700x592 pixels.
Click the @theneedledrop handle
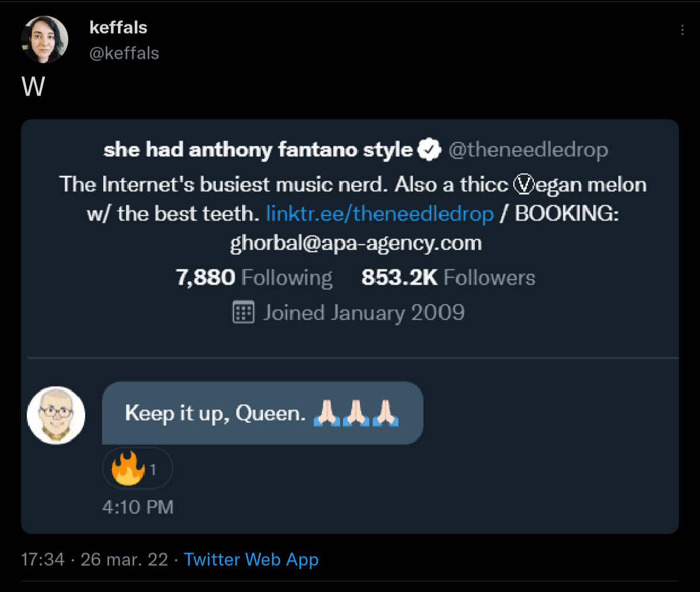[528, 150]
